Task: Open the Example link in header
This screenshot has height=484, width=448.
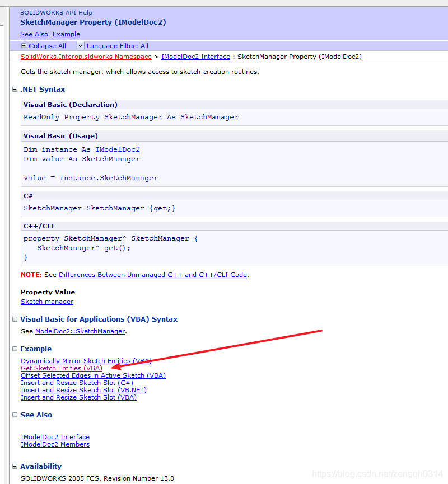Action: click(x=66, y=34)
